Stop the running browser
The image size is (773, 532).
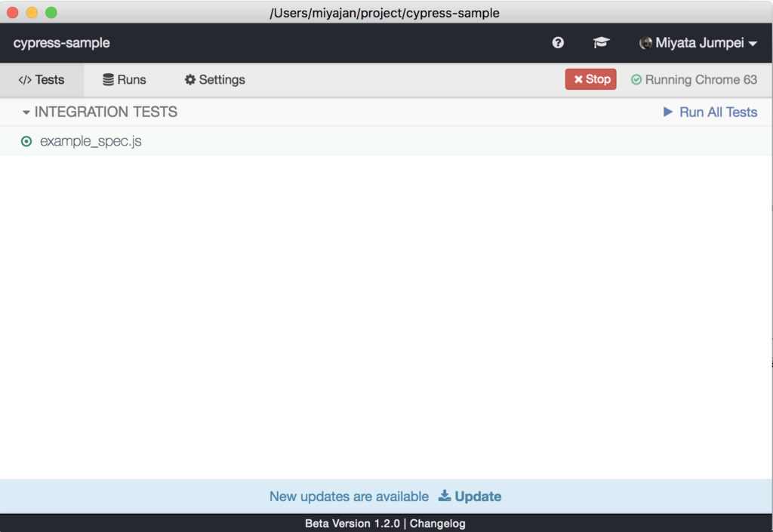[590, 79]
